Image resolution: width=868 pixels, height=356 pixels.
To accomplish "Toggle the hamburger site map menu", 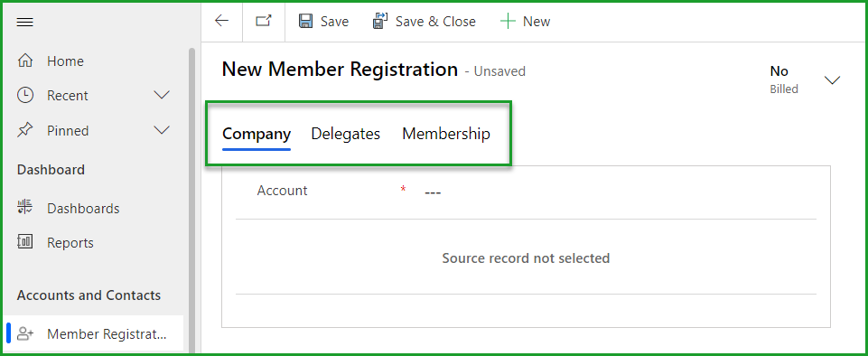I will (25, 23).
